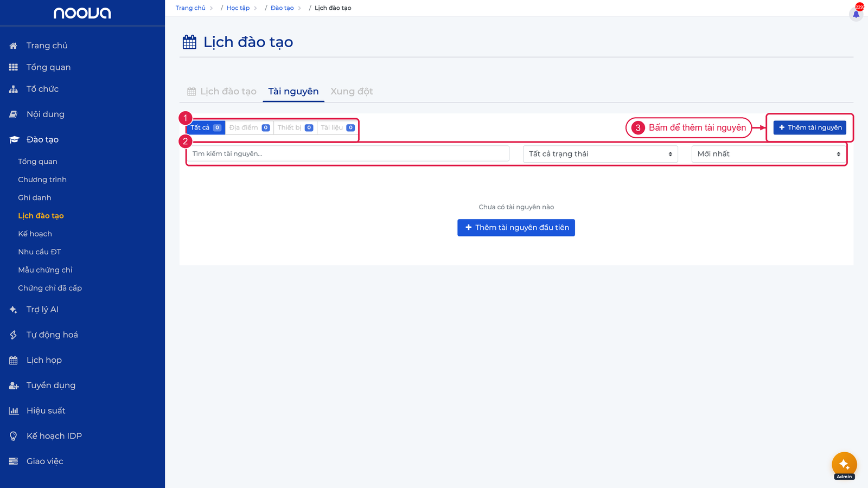The height and width of the screenshot is (488, 868).
Task: Click the Kế hoạch IDP lightbulb icon
Action: coord(14,436)
